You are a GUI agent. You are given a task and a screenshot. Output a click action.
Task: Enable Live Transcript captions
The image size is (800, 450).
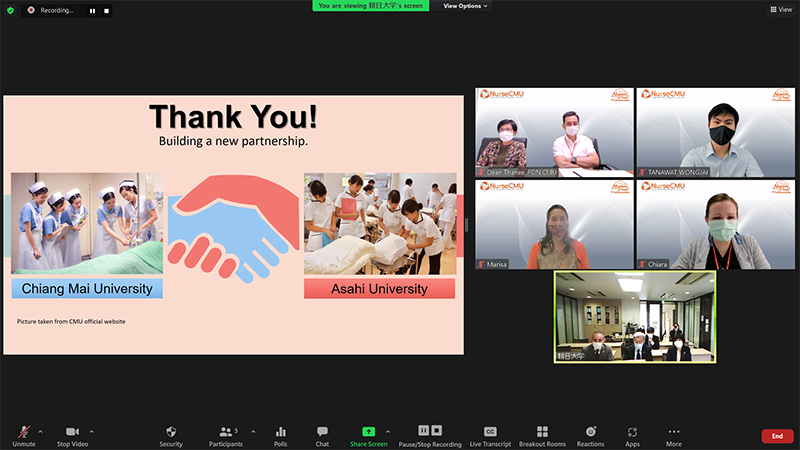pyautogui.click(x=490, y=436)
